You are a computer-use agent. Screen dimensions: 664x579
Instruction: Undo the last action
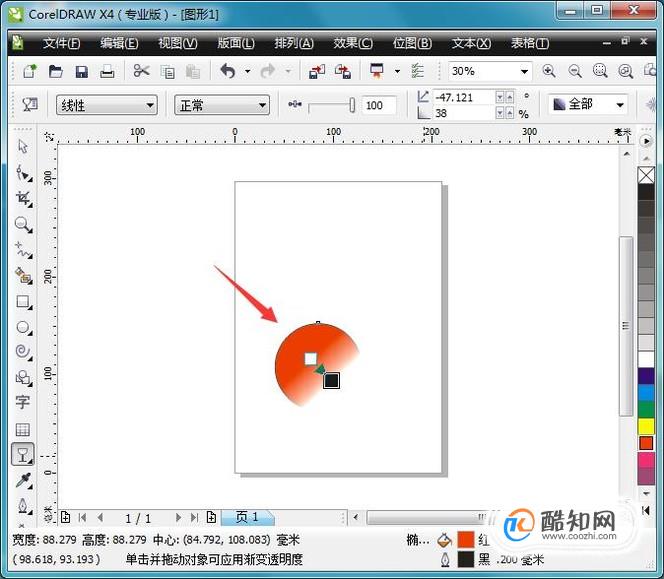pyautogui.click(x=228, y=71)
